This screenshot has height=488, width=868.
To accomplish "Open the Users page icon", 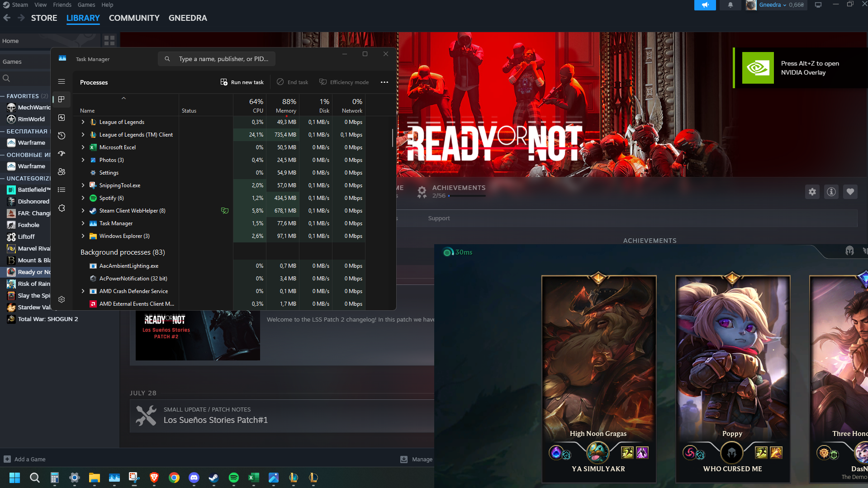I will coord(62,172).
